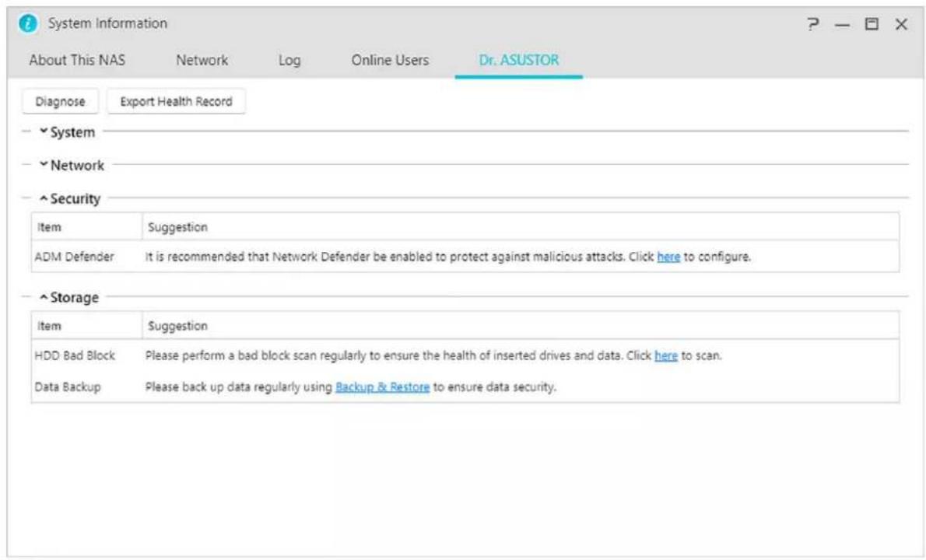Run the Diagnose button
Viewport: 926px width, 560px height.
(x=60, y=101)
